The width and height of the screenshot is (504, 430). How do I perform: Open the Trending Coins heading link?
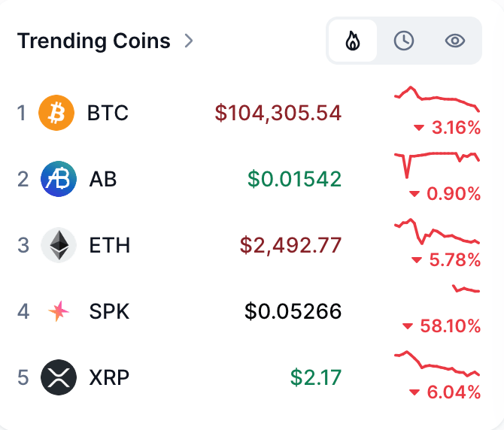click(x=94, y=41)
